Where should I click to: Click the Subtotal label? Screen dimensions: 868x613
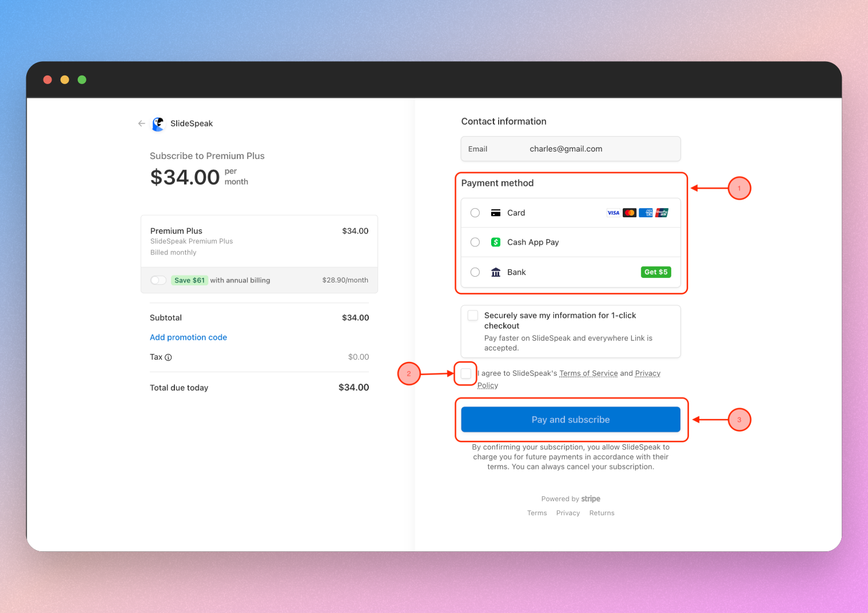166,318
